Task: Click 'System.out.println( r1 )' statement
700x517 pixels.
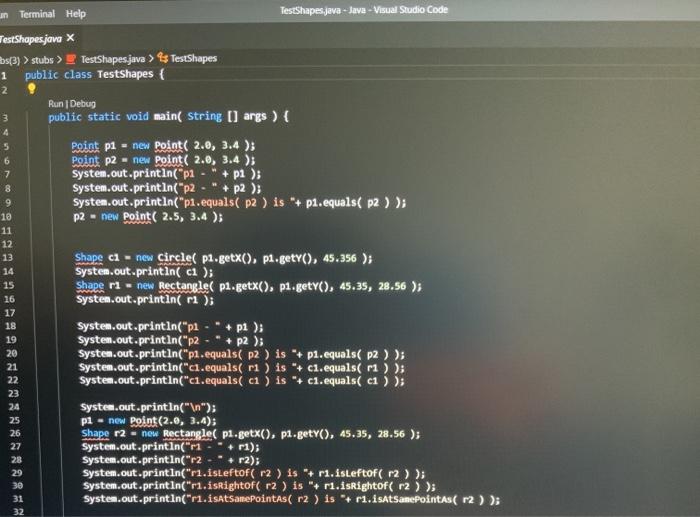Action: pyautogui.click(x=145, y=300)
